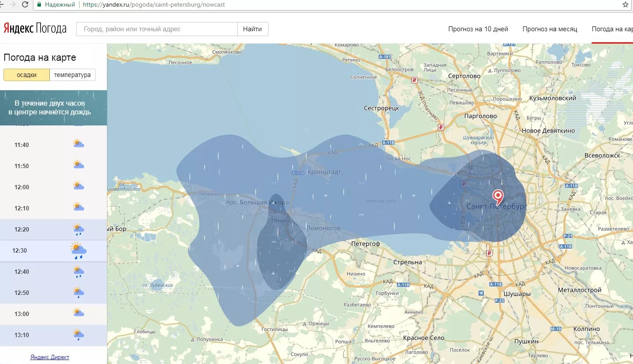The width and height of the screenshot is (633, 364).
Task: Click the red location pin marker
Action: 498,198
